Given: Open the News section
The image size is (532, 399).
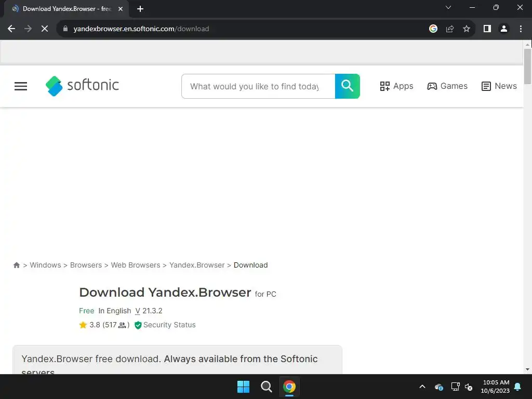Looking at the screenshot, I should [499, 86].
